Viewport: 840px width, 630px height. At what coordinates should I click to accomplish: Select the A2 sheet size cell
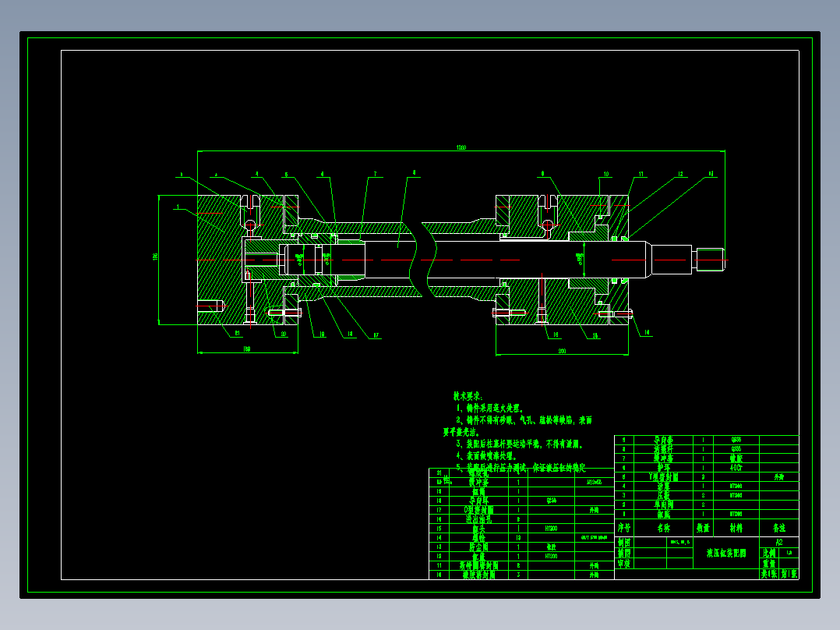(779, 542)
